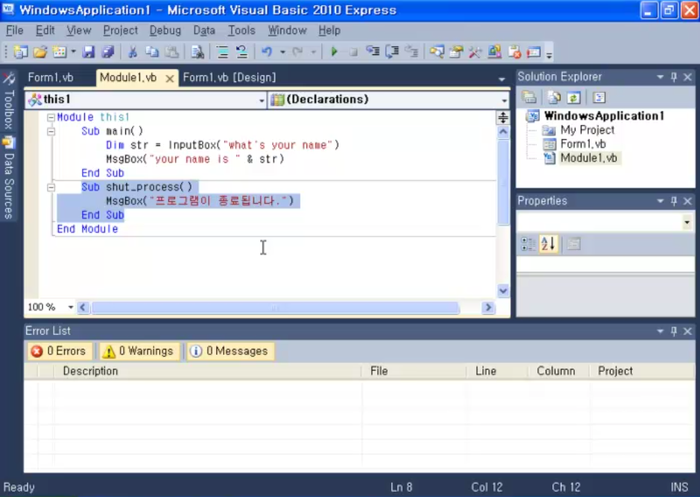Click the Step Out toolbar icon
Image resolution: width=700 pixels, height=497 pixels.
pos(411,52)
